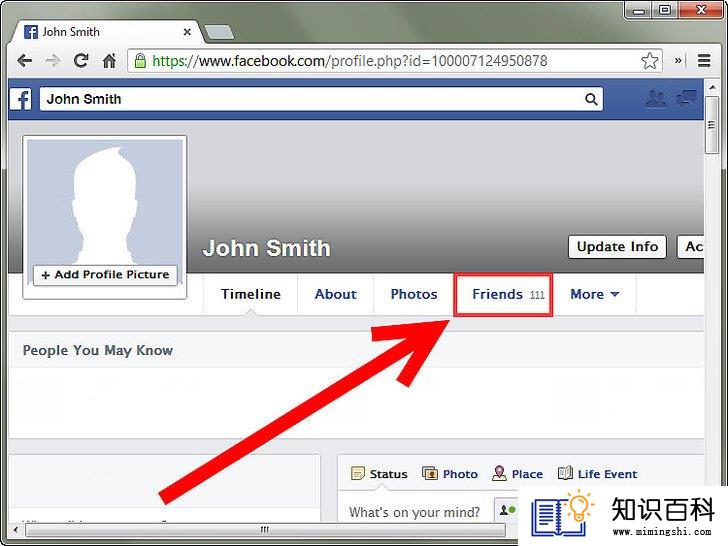Viewport: 728px width, 546px height.
Task: Open the browser home page icon
Action: coord(109,61)
